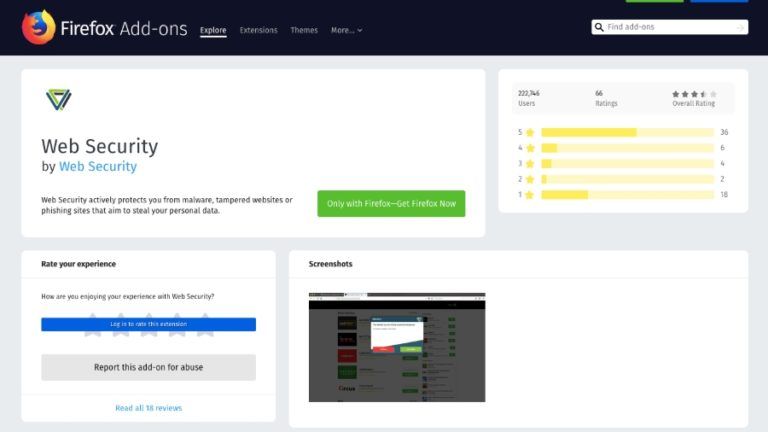The height and width of the screenshot is (432, 768).
Task: Open the Explore tab
Action: (213, 30)
